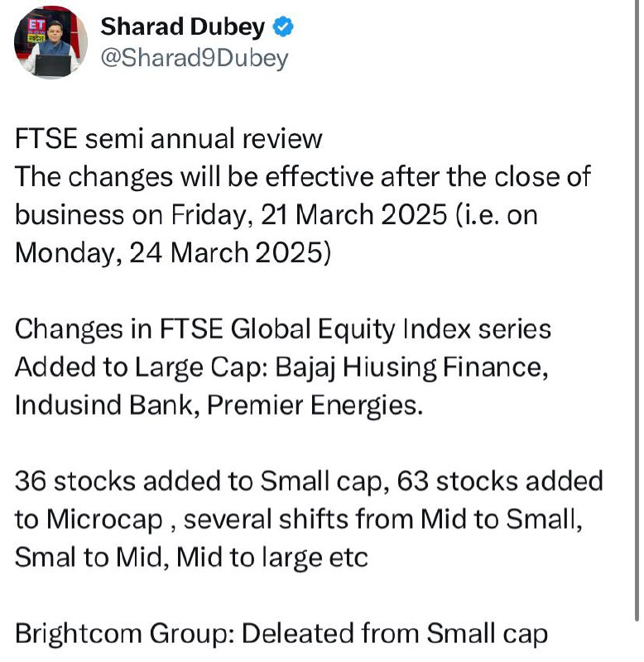Viewport: 644px width, 662px height.
Task: Click the 'Friday, 21 March 2025' date text
Action: (309, 215)
